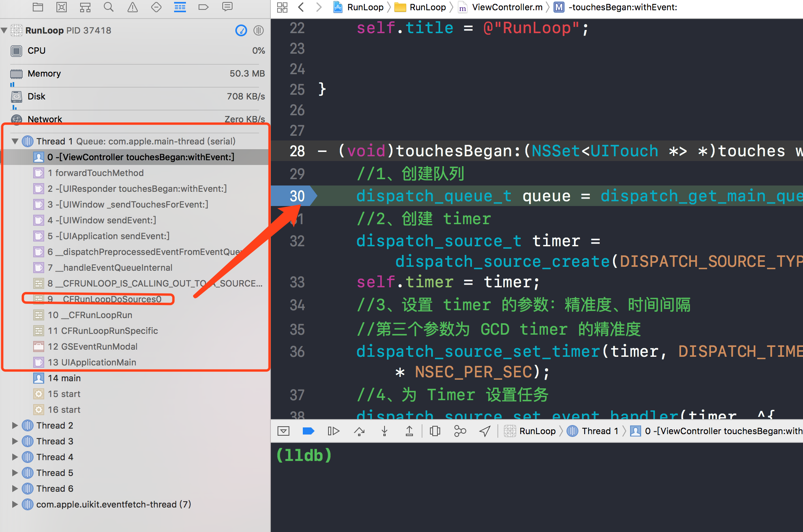Click ViewController.m in jump bar
The image size is (803, 532).
click(x=507, y=7)
